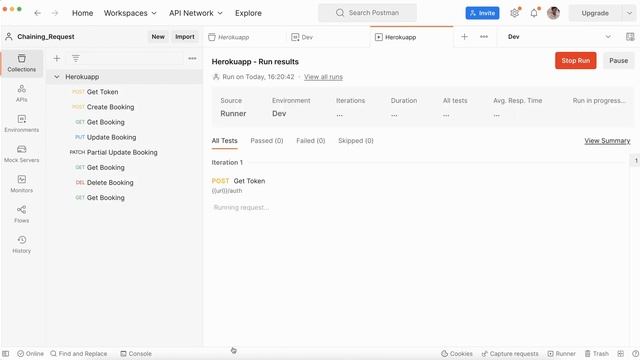Select the Passed (0) tab
This screenshot has width=640, height=360.
click(267, 140)
